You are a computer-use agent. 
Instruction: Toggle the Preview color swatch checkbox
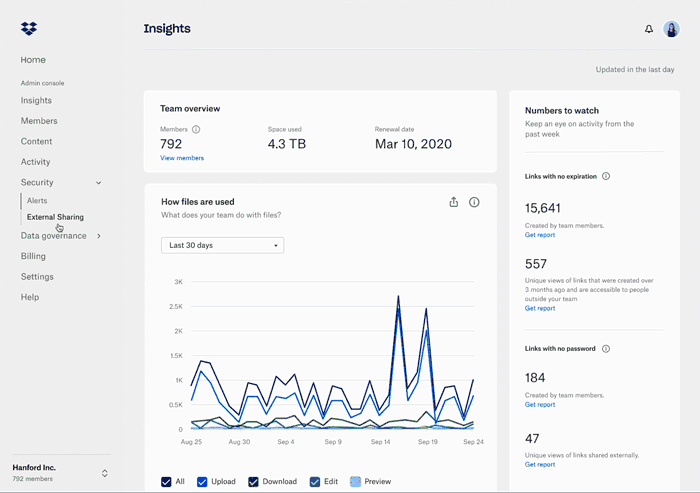[355, 482]
